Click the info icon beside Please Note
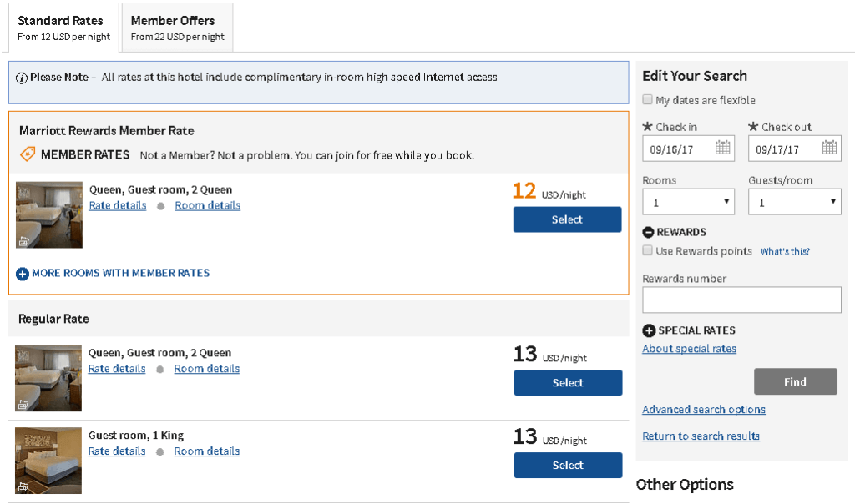 click(x=21, y=78)
